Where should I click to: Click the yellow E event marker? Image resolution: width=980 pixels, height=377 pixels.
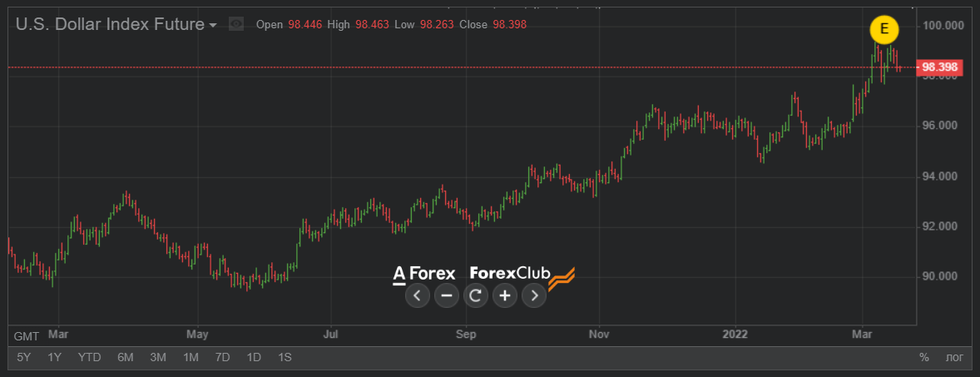coord(883,29)
